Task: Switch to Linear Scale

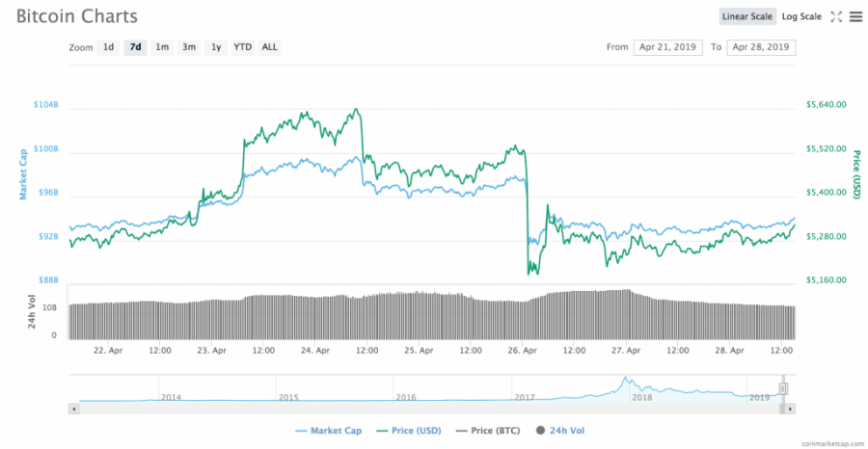Action: (x=747, y=16)
